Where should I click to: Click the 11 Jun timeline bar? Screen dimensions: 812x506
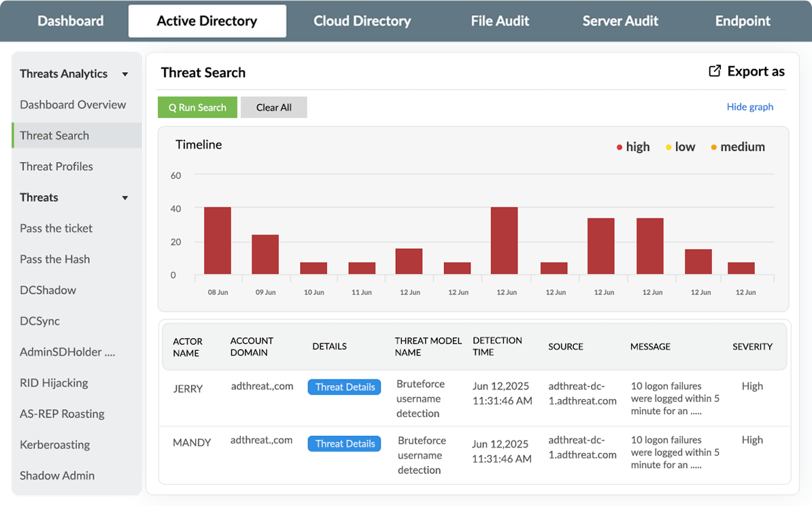(362, 268)
